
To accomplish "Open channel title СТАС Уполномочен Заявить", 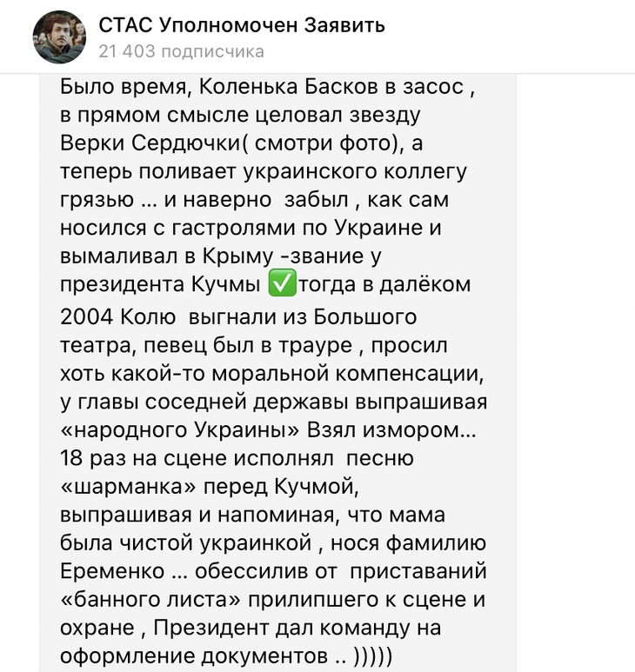I will tap(241, 25).
